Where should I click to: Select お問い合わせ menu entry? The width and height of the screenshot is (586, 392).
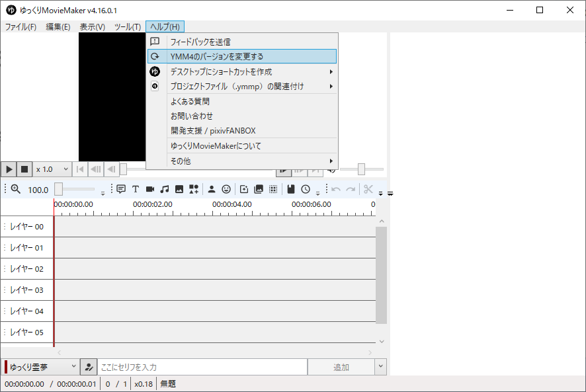(242, 116)
